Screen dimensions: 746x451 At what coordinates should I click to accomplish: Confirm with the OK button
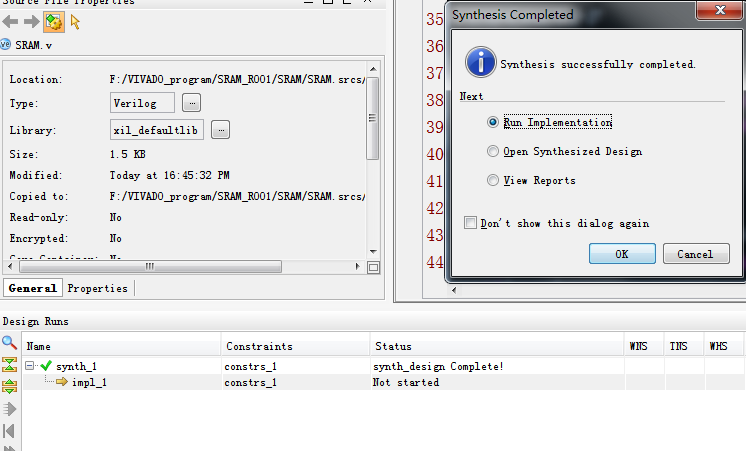[x=622, y=254]
